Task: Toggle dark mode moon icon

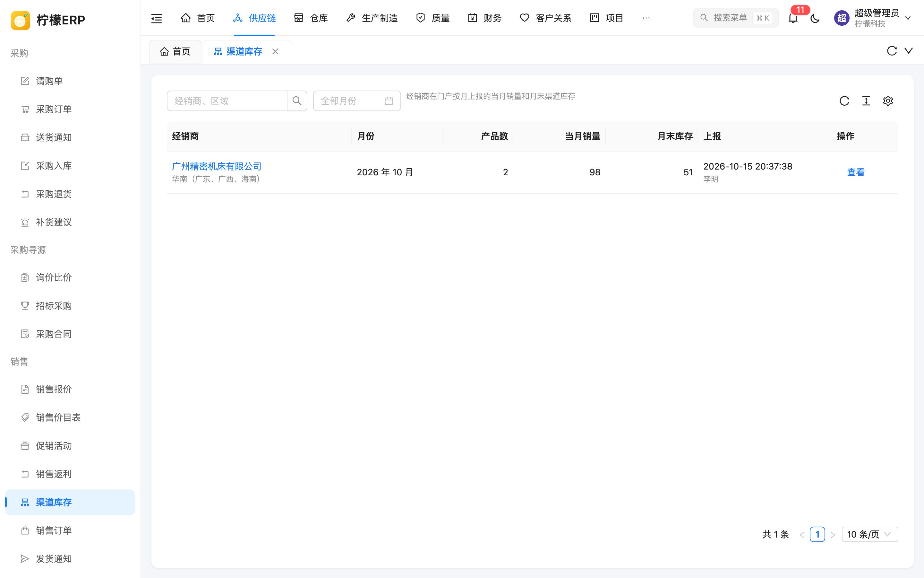Action: coord(815,18)
